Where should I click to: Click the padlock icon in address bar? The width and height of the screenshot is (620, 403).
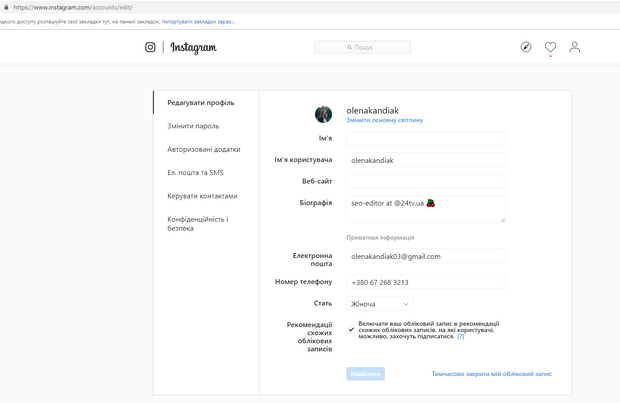click(x=6, y=7)
